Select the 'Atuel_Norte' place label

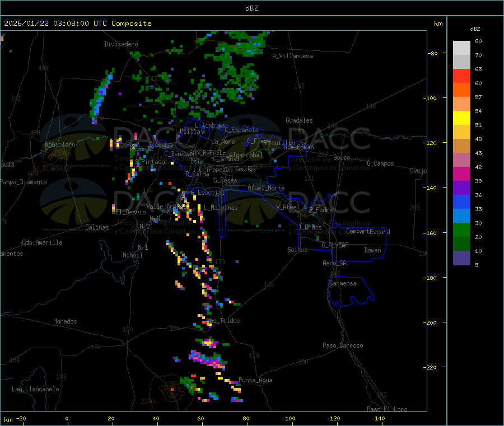[x=266, y=188]
